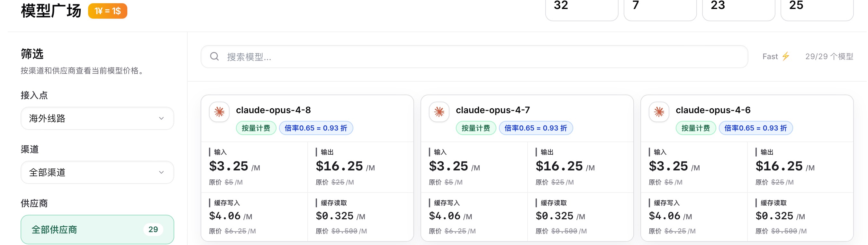Viewport: 868px width, 245px height.
Task: Click the 按量计费 tag on claude-opus-4-8
Action: click(256, 128)
